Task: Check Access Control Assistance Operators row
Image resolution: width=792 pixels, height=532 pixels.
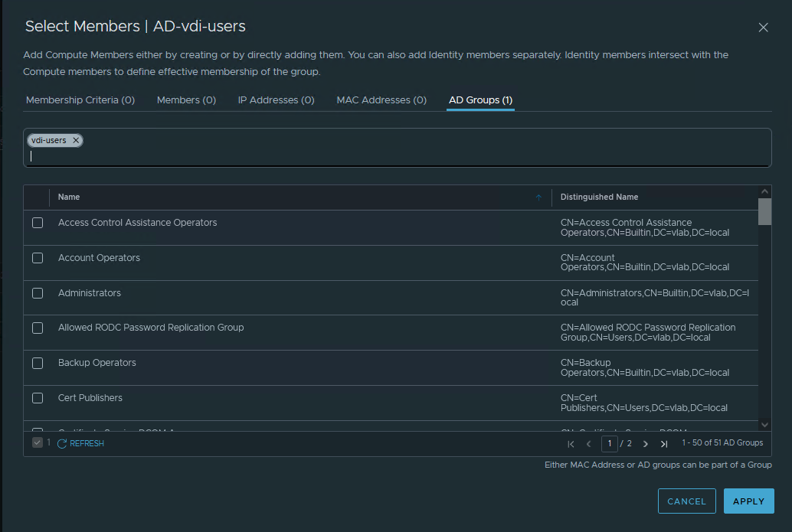Action: click(x=38, y=223)
